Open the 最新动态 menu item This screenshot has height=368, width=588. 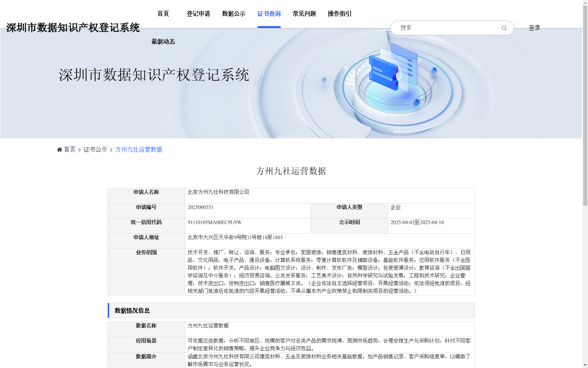(x=163, y=42)
